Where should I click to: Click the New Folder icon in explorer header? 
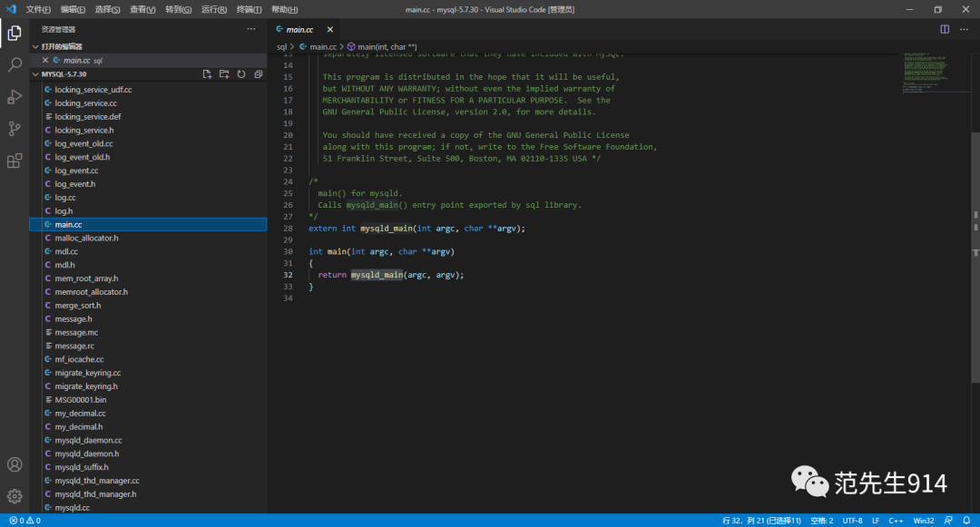point(224,73)
